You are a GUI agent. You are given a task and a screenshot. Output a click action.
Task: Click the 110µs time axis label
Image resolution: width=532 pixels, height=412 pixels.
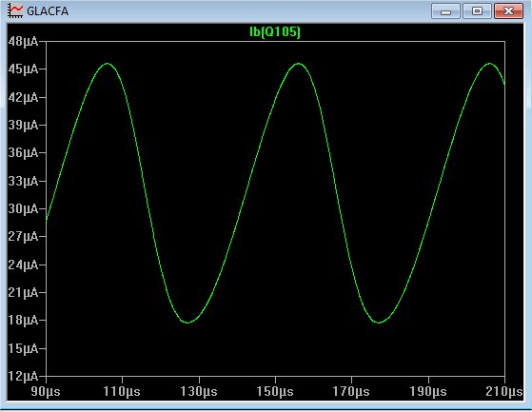pyautogui.click(x=122, y=391)
